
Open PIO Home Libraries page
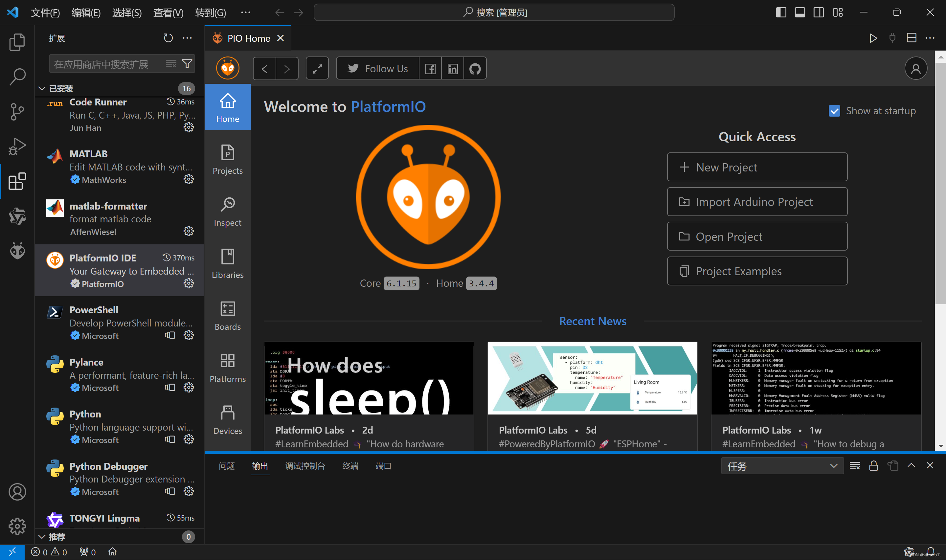228,264
